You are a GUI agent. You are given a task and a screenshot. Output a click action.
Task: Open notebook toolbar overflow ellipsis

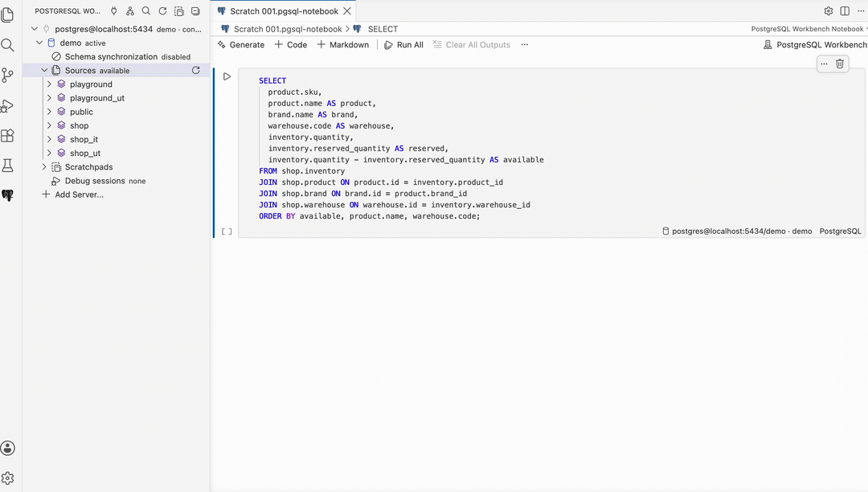tap(525, 45)
